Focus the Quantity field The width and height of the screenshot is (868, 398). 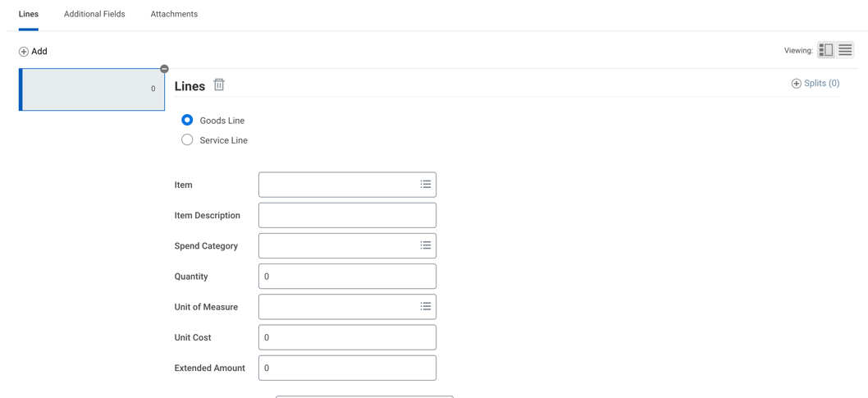(347, 276)
